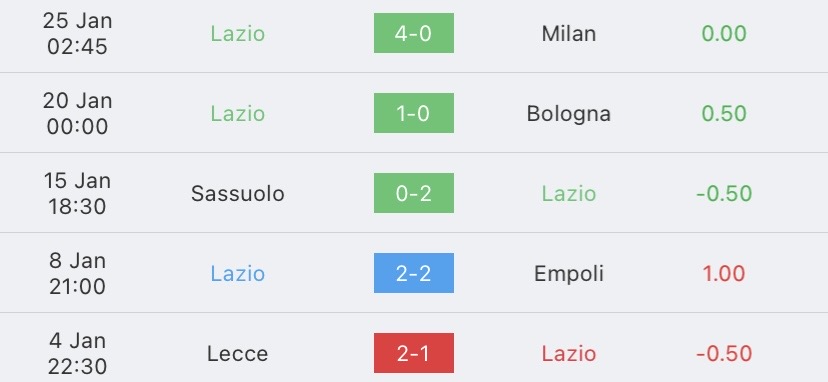828x382 pixels.
Task: Open the Bologna team link
Action: pos(569,114)
